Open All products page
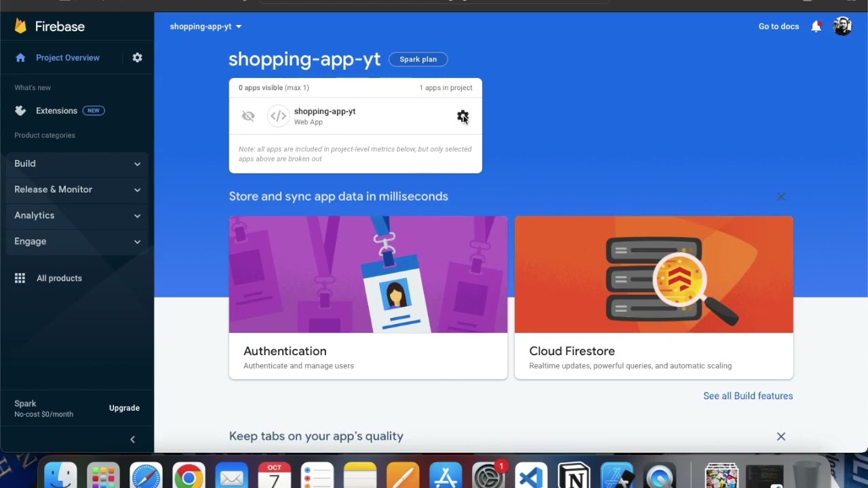The width and height of the screenshot is (868, 488). 59,278
